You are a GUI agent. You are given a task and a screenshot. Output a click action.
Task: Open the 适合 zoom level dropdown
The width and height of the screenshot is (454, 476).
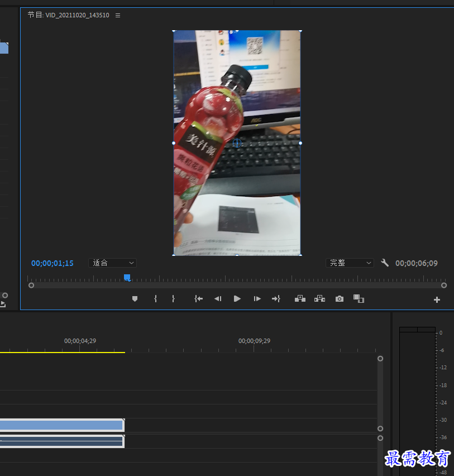[x=112, y=263]
